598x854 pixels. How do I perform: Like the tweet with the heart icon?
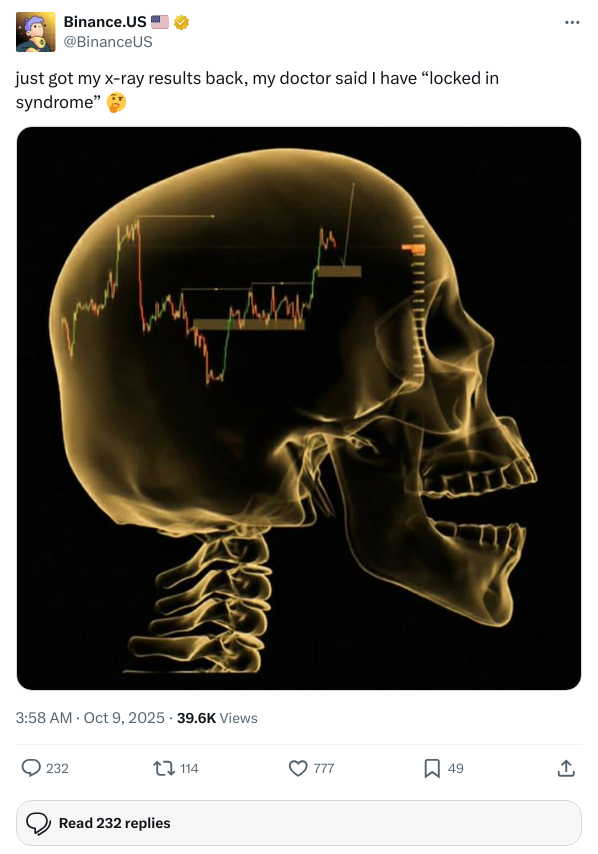coord(298,768)
